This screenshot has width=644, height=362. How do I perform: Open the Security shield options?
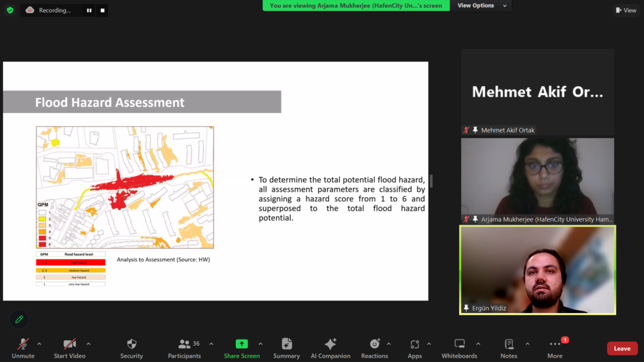click(131, 348)
